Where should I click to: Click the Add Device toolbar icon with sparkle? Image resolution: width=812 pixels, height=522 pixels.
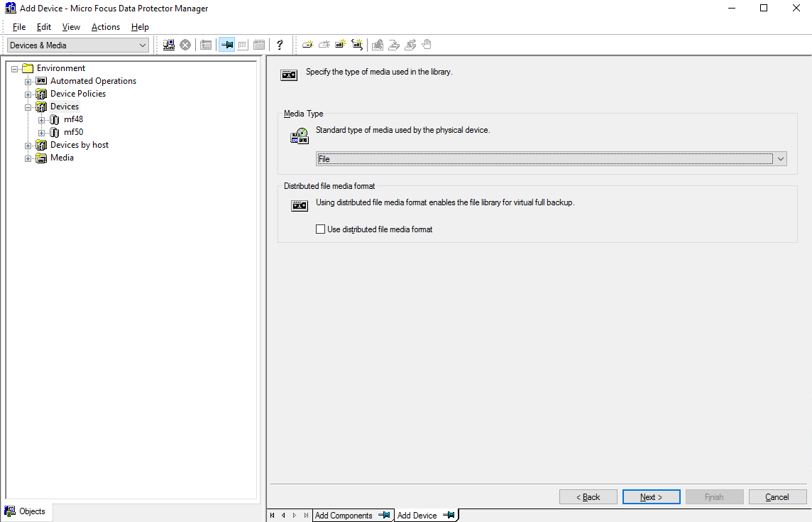click(x=308, y=45)
